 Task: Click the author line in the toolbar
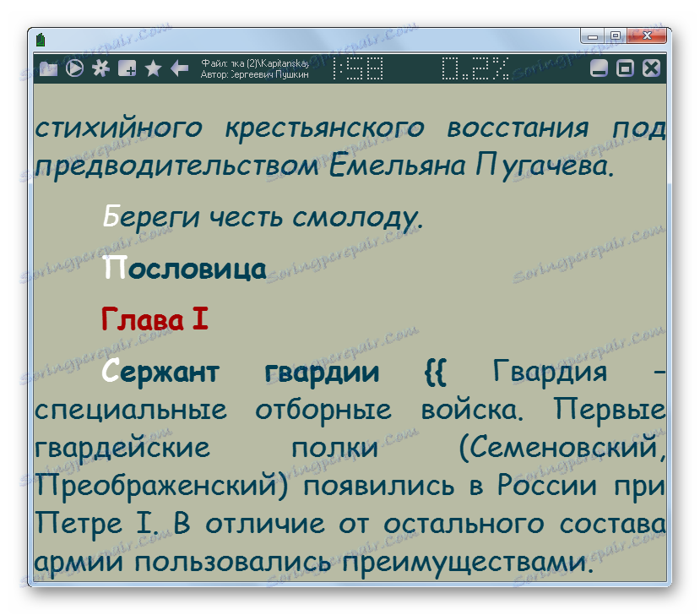click(254, 74)
